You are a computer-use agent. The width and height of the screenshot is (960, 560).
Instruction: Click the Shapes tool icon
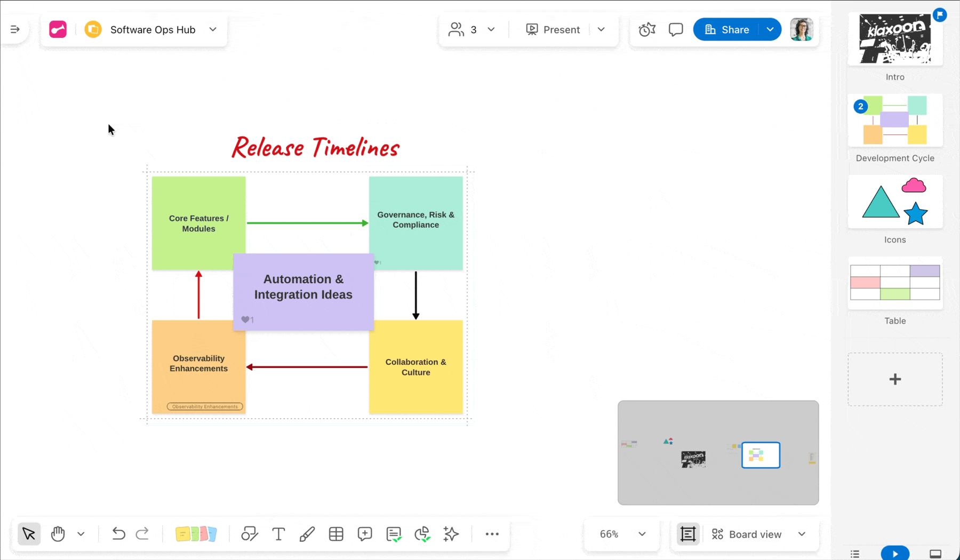click(249, 534)
